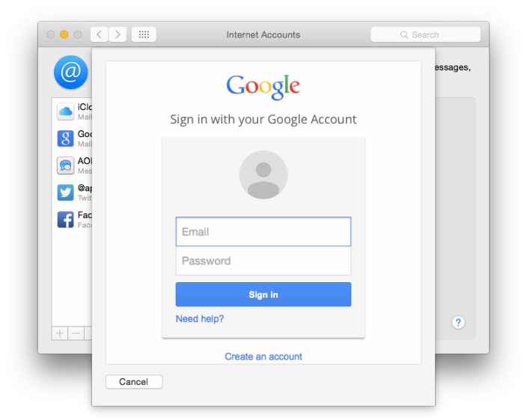This screenshot has height=420, width=527.
Task: Open the Need help? link
Action: pos(200,318)
